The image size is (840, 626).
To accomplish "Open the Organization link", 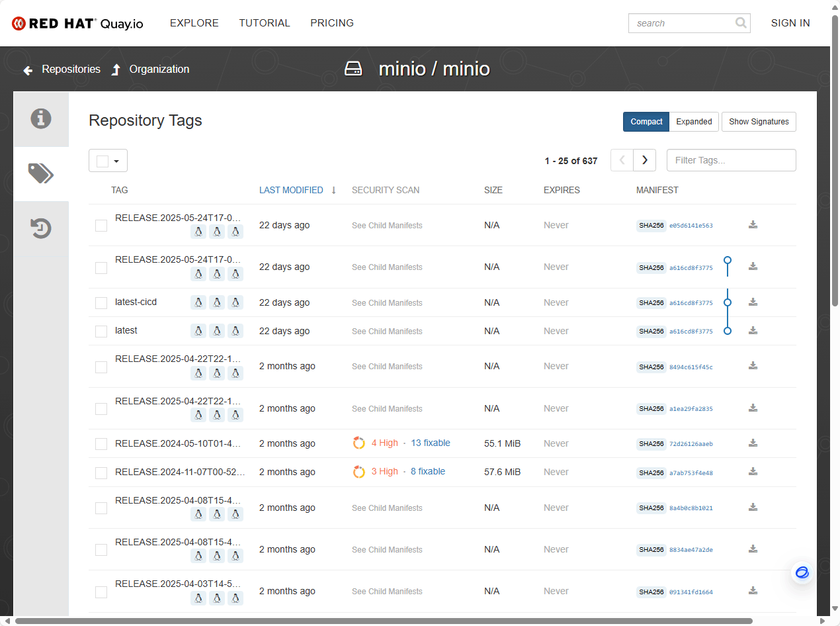I will click(159, 69).
